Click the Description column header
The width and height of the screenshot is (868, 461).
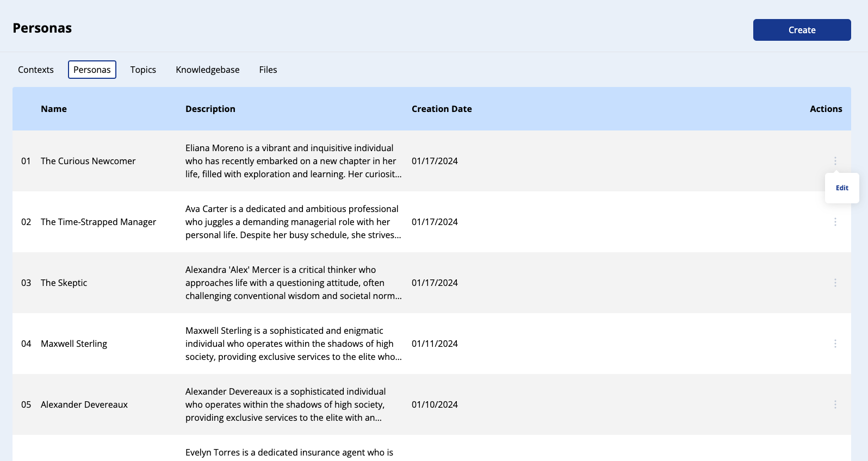pos(210,109)
